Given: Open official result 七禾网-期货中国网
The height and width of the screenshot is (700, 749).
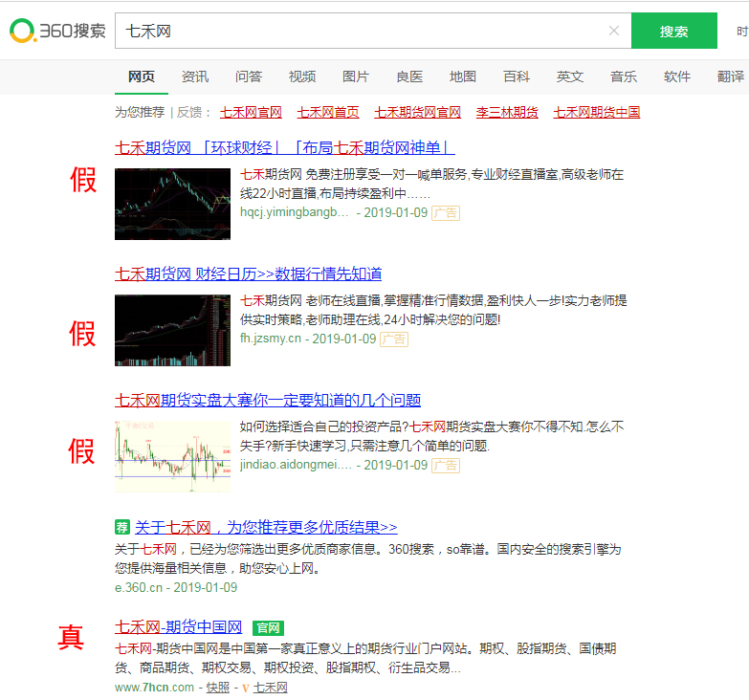Looking at the screenshot, I should (178, 627).
